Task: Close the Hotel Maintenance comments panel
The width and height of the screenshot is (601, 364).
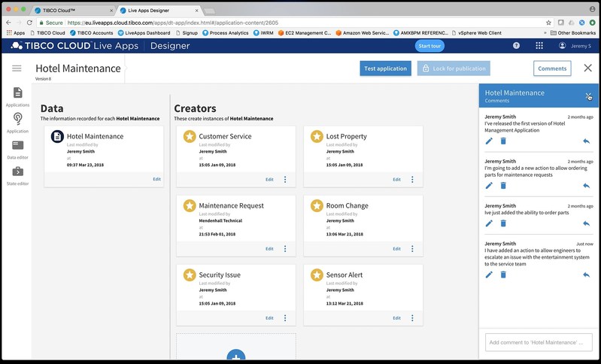Action: [x=588, y=96]
